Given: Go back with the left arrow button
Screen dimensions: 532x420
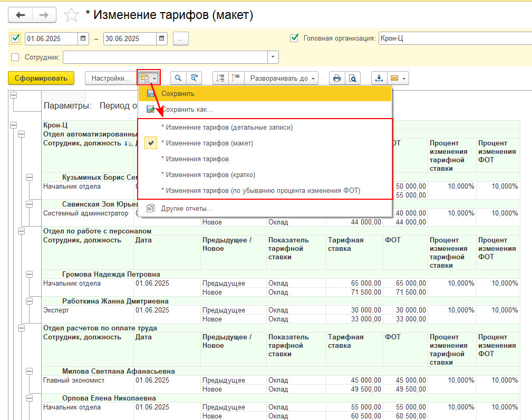Looking at the screenshot, I should 21,15.
